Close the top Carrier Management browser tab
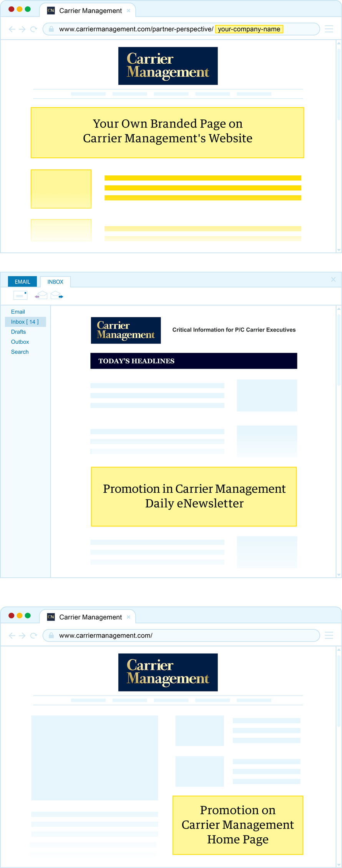This screenshot has height=868, width=342. (128, 11)
